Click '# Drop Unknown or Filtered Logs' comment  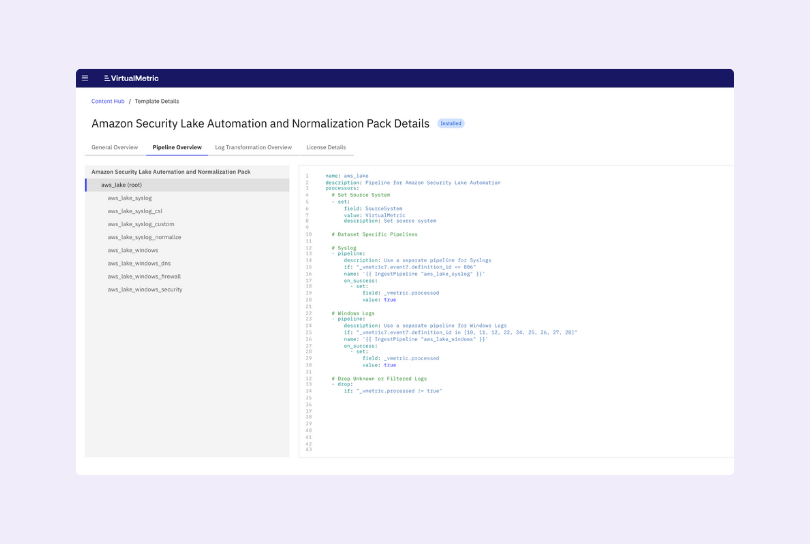click(x=379, y=379)
